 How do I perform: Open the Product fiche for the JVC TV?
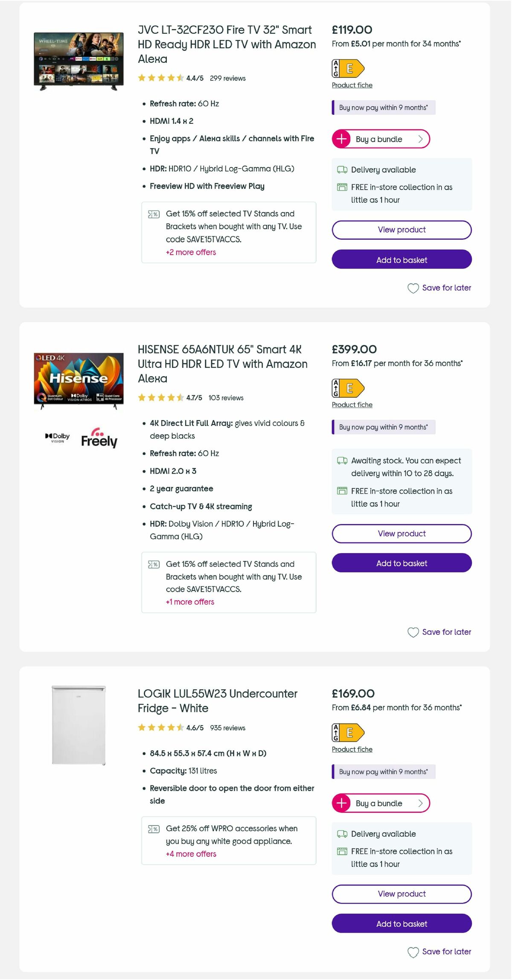(352, 85)
